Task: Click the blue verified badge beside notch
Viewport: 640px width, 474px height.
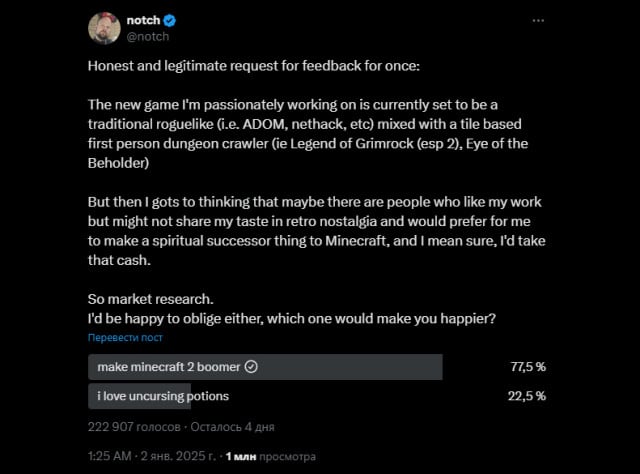Action: (x=170, y=19)
